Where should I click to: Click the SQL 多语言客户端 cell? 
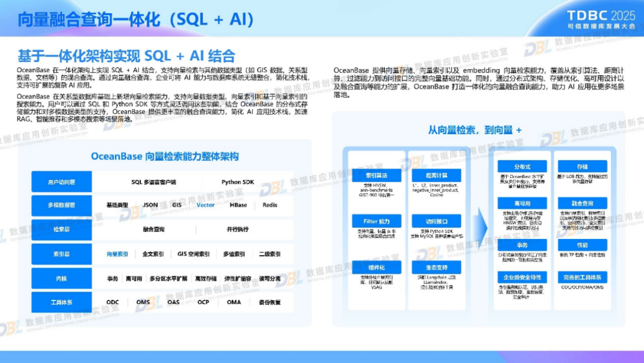[x=154, y=182]
